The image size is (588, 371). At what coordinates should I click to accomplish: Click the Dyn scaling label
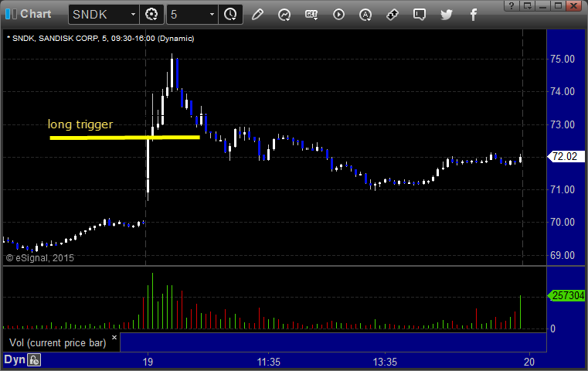(x=15, y=359)
